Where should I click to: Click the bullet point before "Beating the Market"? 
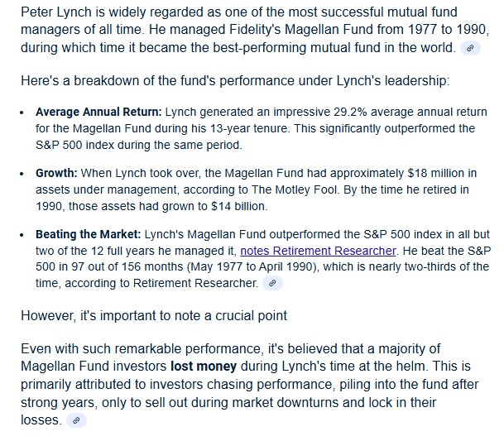coord(22,234)
